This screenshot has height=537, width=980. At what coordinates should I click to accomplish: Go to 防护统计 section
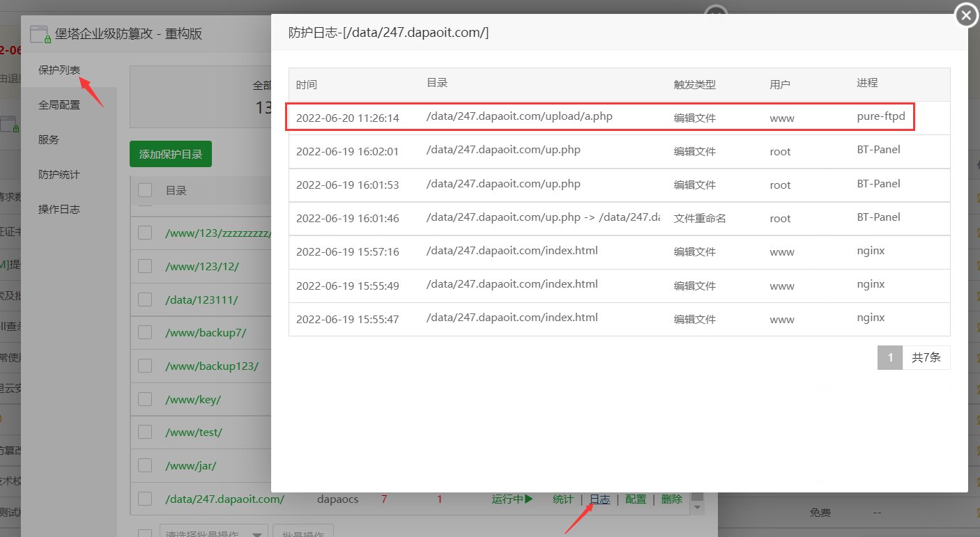click(59, 175)
